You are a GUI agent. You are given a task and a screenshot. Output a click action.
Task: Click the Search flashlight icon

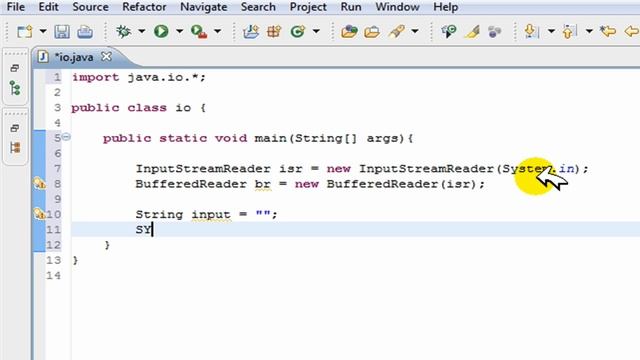[396, 31]
